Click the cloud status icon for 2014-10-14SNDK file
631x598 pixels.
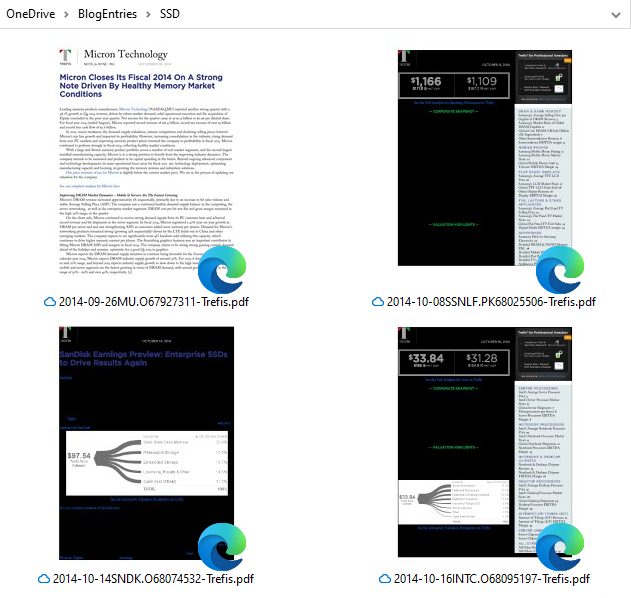pos(44,579)
